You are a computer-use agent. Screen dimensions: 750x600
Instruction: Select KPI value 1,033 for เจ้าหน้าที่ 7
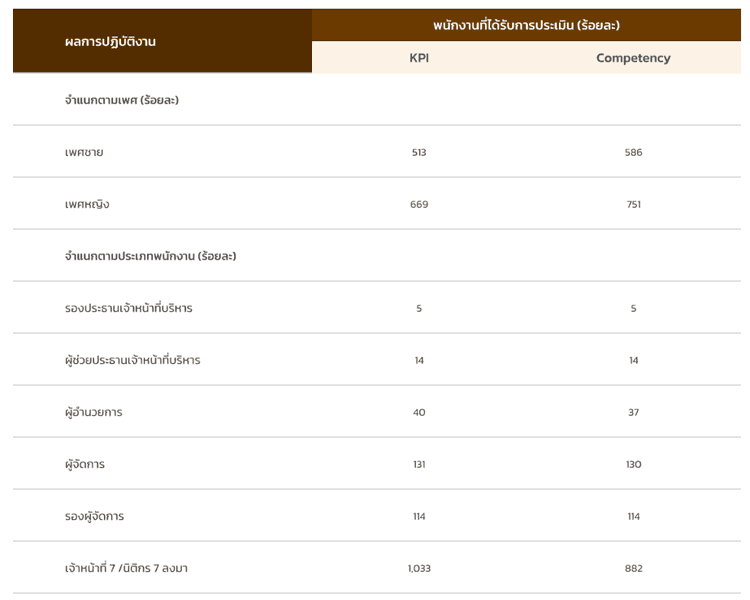(x=419, y=568)
